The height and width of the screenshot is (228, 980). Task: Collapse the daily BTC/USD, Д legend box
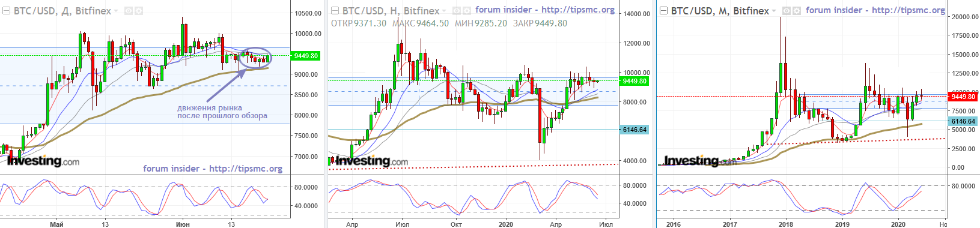(x=6, y=11)
